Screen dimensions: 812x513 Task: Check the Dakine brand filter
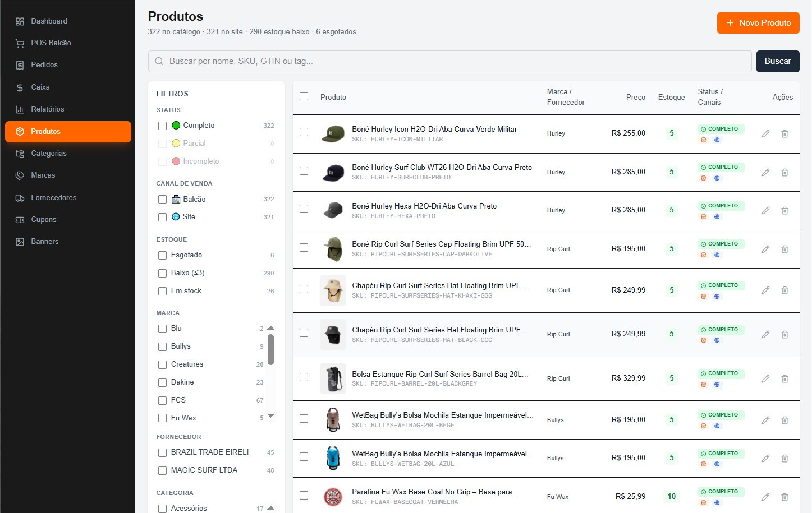[x=162, y=382]
